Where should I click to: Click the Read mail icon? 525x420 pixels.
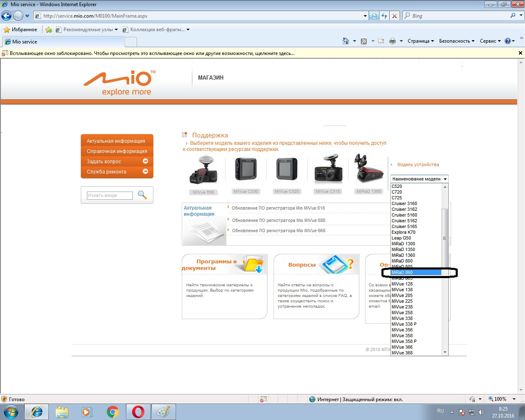(x=381, y=41)
